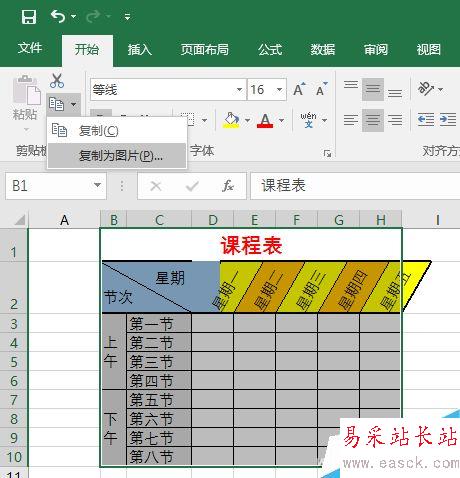Select column A header
460x478 pixels.
point(64,220)
